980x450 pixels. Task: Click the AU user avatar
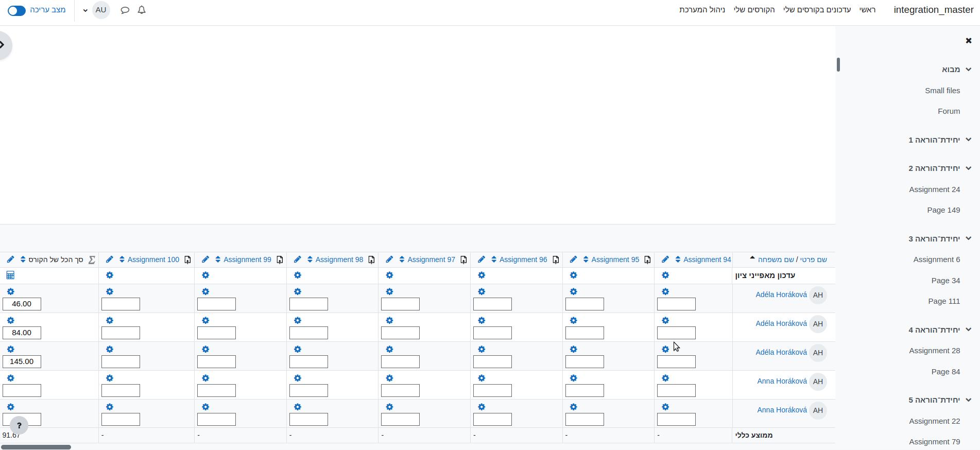click(x=101, y=10)
